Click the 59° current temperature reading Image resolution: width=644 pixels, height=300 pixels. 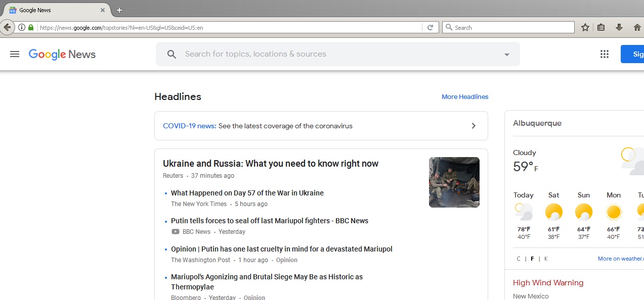pos(526,167)
